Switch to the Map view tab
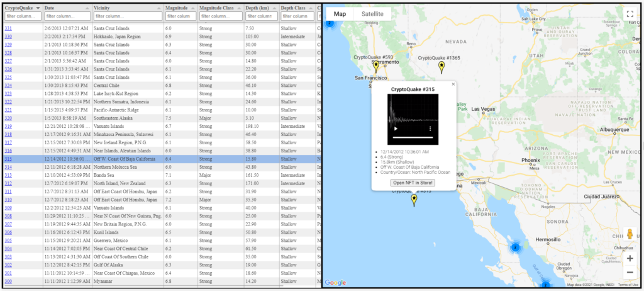The width and height of the screenshot is (644, 291). tap(340, 14)
